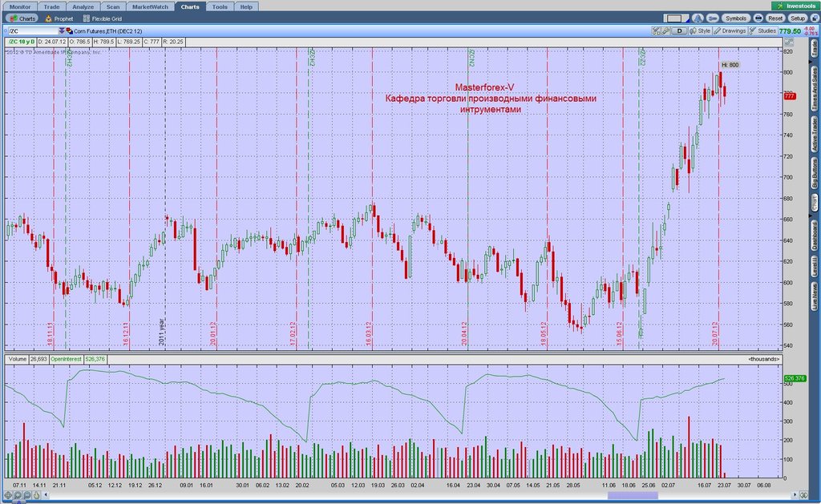The width and height of the screenshot is (821, 504).
Task: Open the Dashboard side tab
Action: point(815,235)
